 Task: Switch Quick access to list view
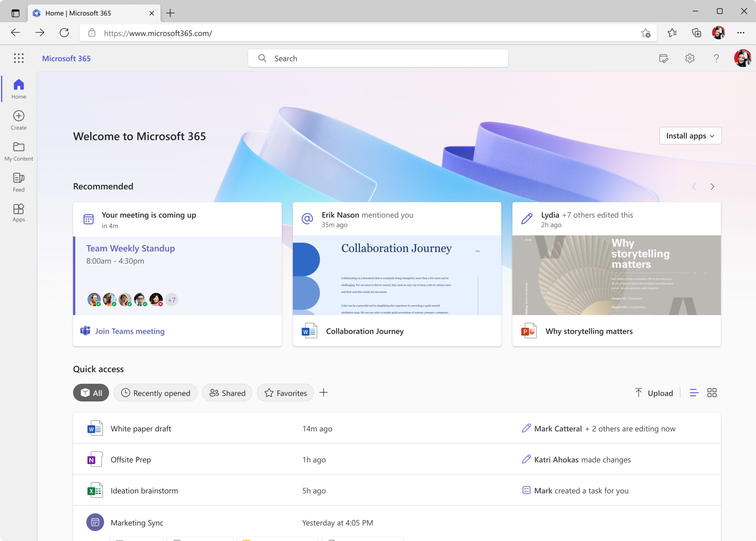pos(694,393)
